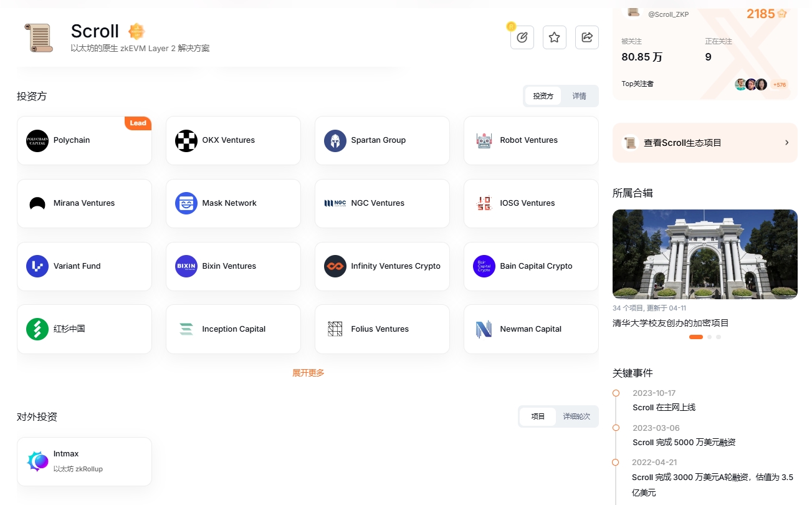Click the Scroll logo icon in header
812x505 pixels.
(x=39, y=37)
